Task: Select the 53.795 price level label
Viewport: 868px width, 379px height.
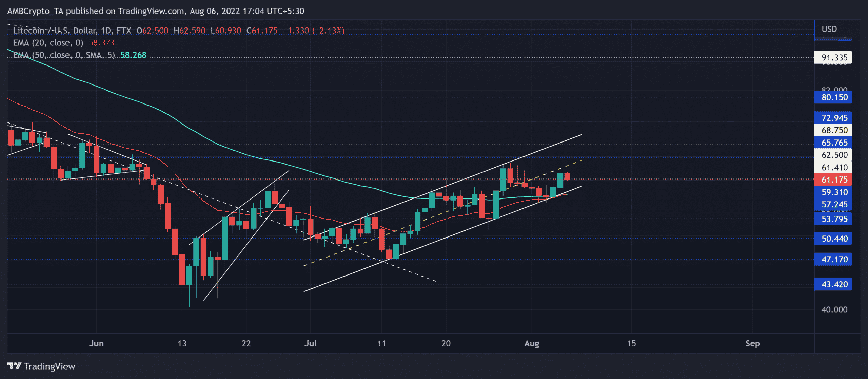Action: (x=833, y=219)
